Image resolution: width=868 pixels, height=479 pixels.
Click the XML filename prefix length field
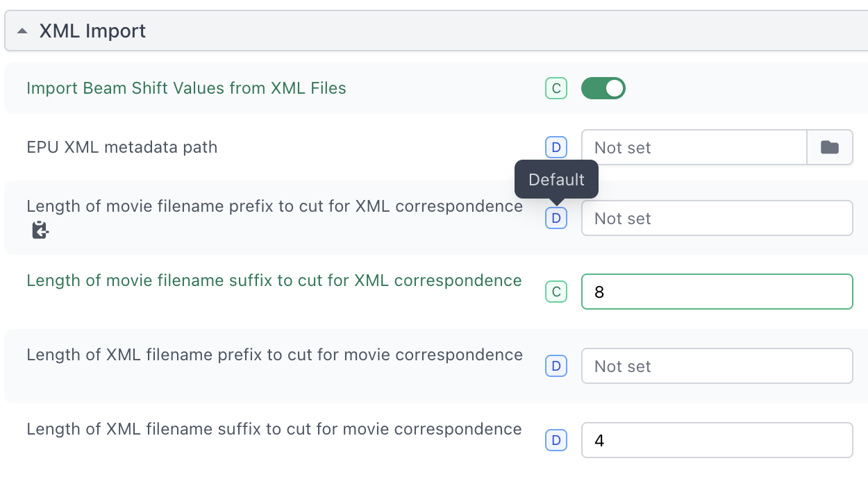[716, 366]
